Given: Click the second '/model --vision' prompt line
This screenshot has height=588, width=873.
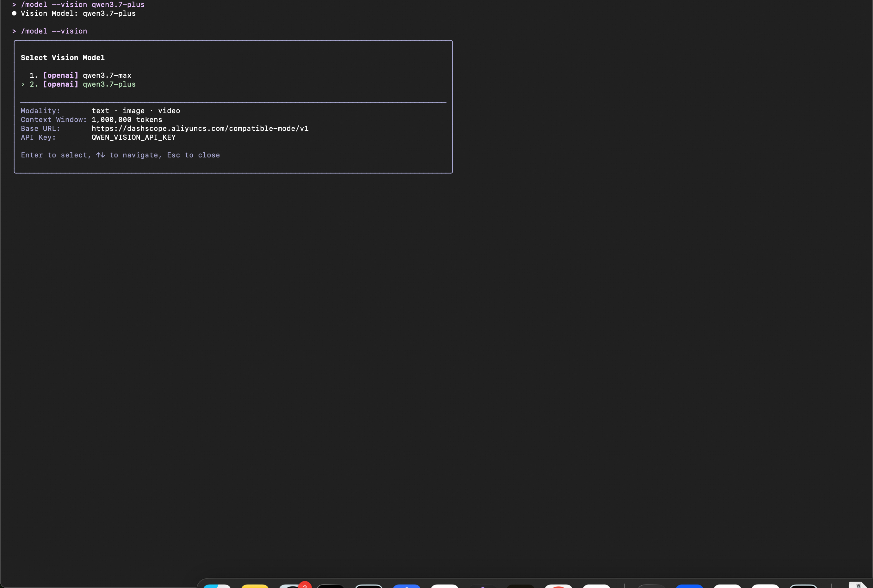Looking at the screenshot, I should pos(50,31).
